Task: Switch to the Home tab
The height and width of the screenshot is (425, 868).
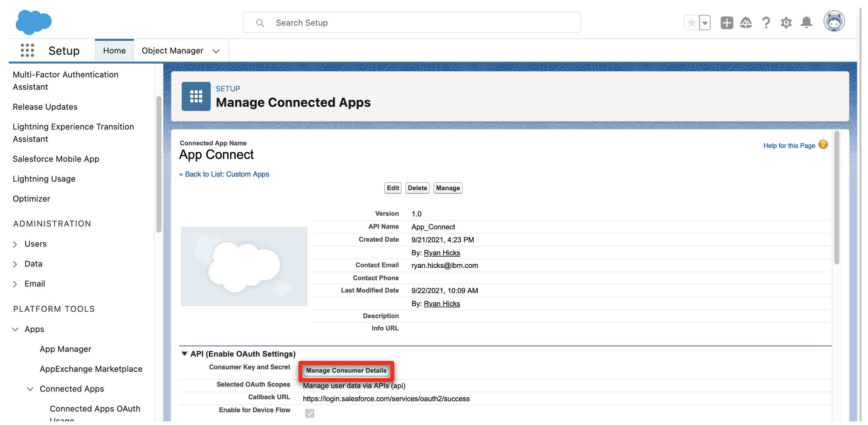Action: (114, 51)
